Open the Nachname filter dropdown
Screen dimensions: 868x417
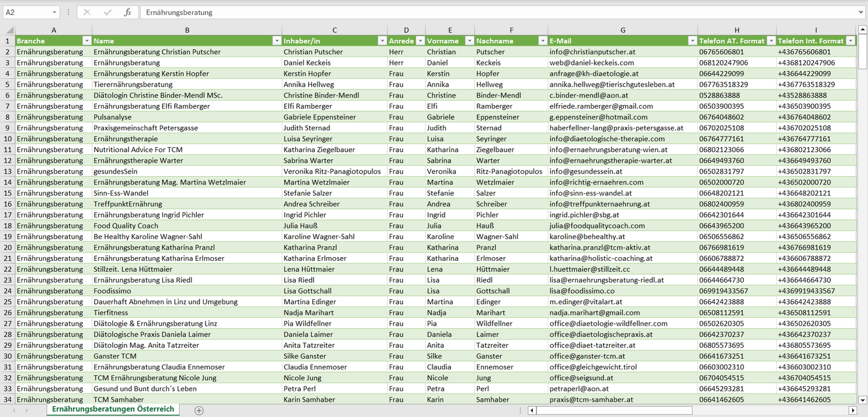542,41
